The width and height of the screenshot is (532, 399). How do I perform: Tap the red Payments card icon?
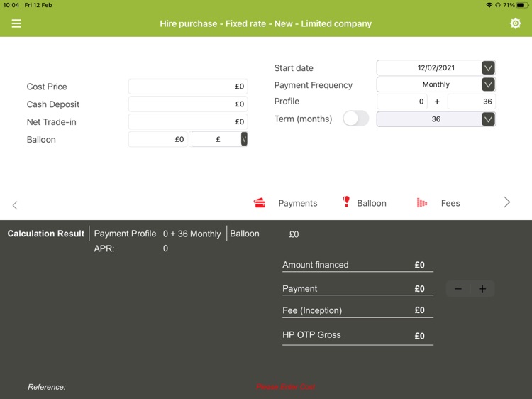[x=260, y=203]
